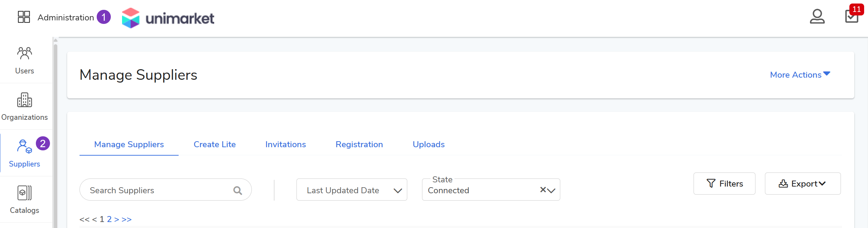Open the Registration tab

click(359, 144)
